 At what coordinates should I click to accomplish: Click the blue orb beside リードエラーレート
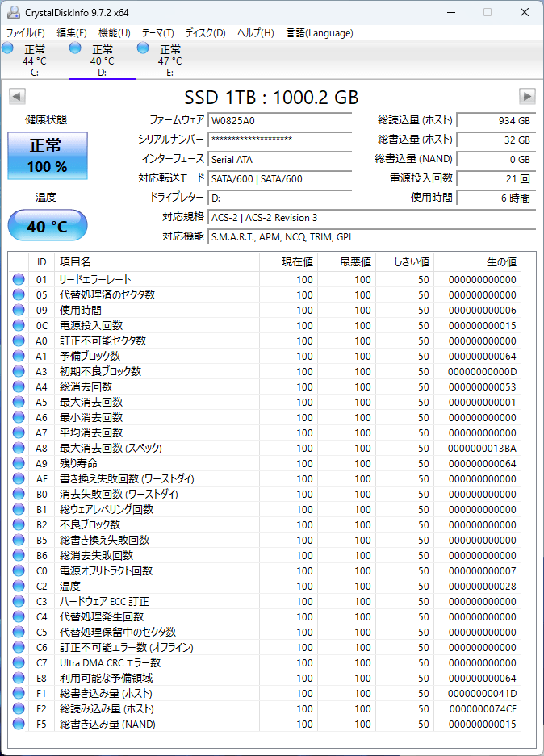point(19,279)
